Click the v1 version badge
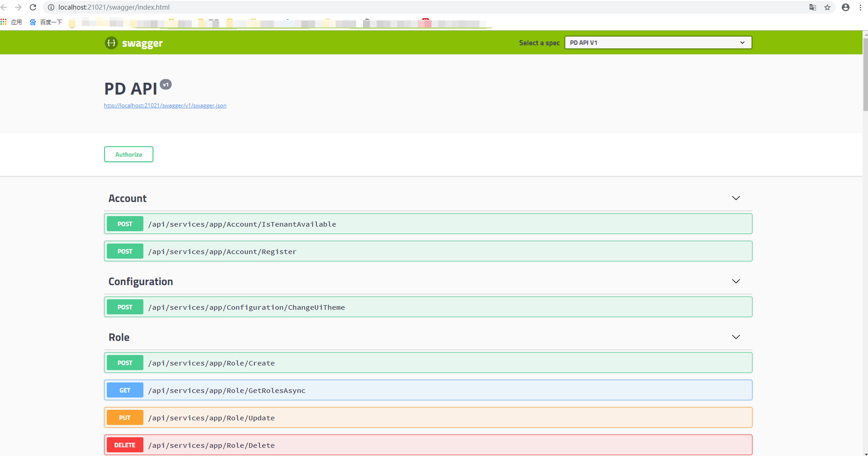The height and width of the screenshot is (456, 868). coord(166,85)
